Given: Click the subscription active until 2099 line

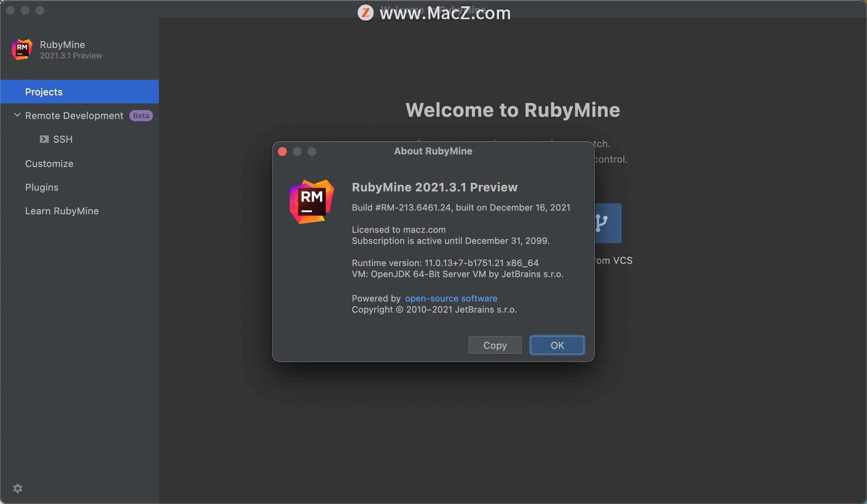Looking at the screenshot, I should 451,241.
